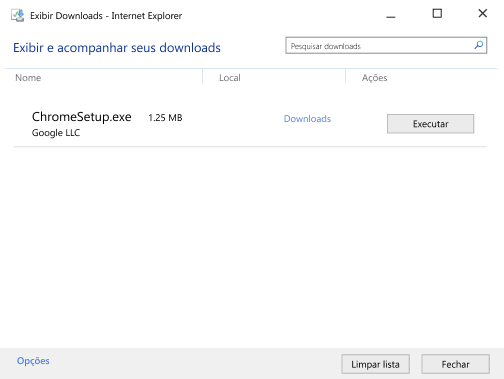This screenshot has width=504, height=379.
Task: Close the dialog with Fechar button
Action: click(455, 364)
